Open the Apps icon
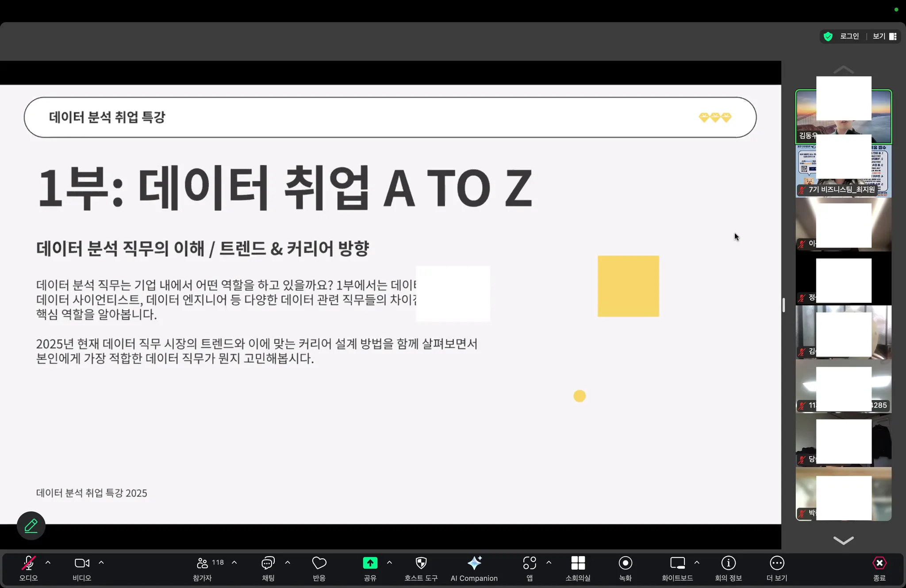Screen dimensions: 906x588 click(529, 563)
